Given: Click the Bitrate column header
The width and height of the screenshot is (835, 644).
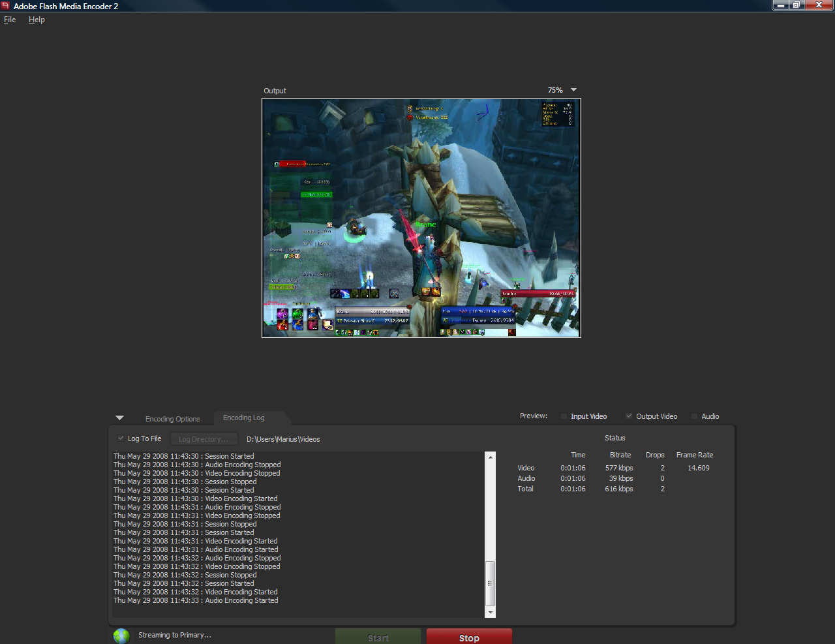Looking at the screenshot, I should tap(620, 455).
